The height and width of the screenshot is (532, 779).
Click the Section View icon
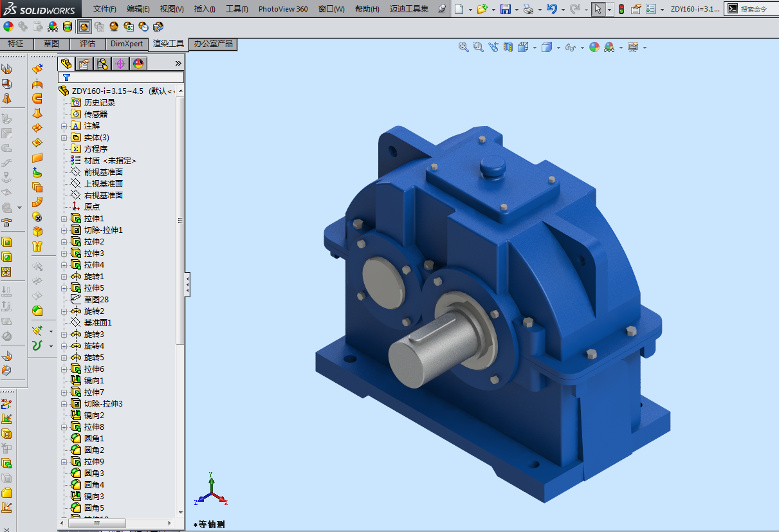(508, 47)
